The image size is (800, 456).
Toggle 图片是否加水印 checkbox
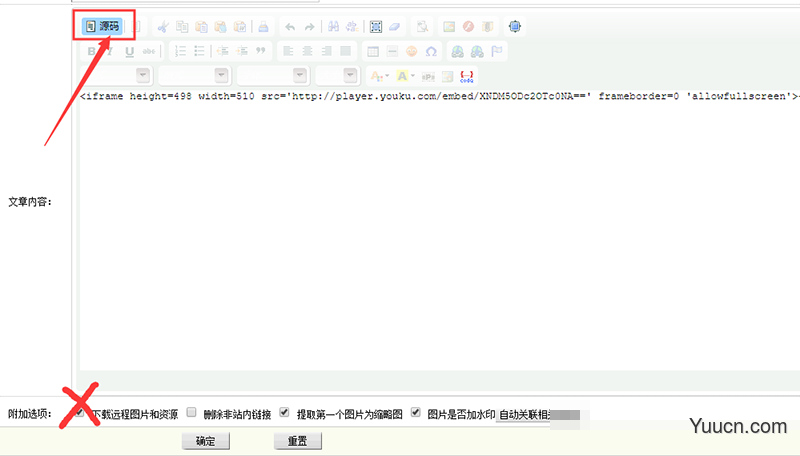[416, 412]
